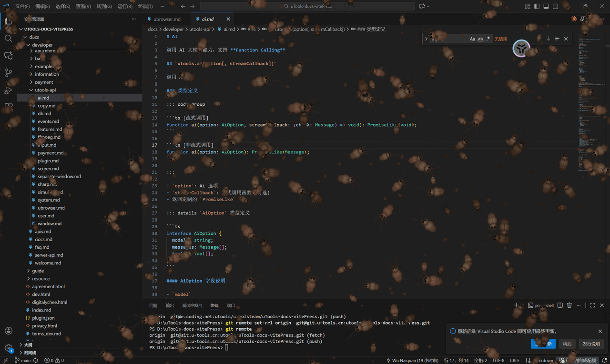
Task: Expand the guide folder
Action: 38,271
